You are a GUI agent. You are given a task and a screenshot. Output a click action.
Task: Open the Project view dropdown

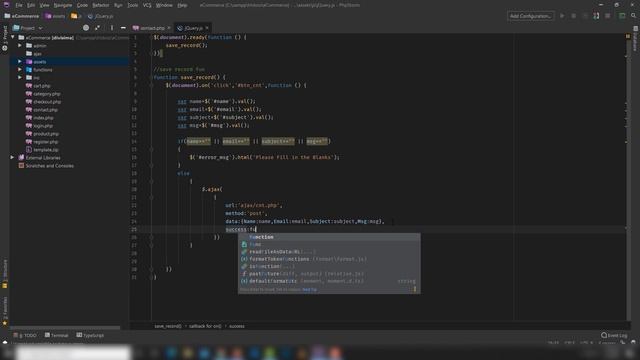[x=27, y=28]
